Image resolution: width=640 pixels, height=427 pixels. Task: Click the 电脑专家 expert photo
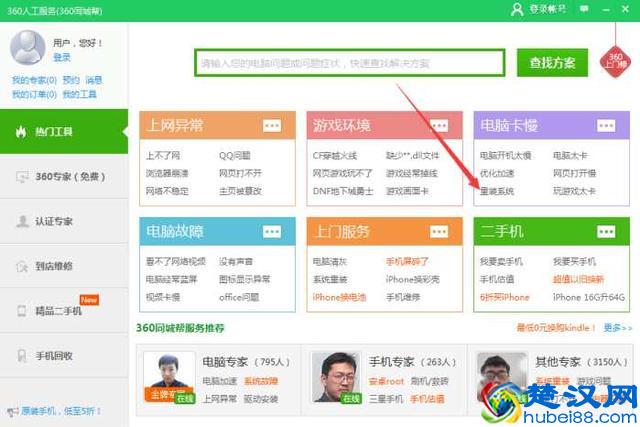(x=169, y=377)
